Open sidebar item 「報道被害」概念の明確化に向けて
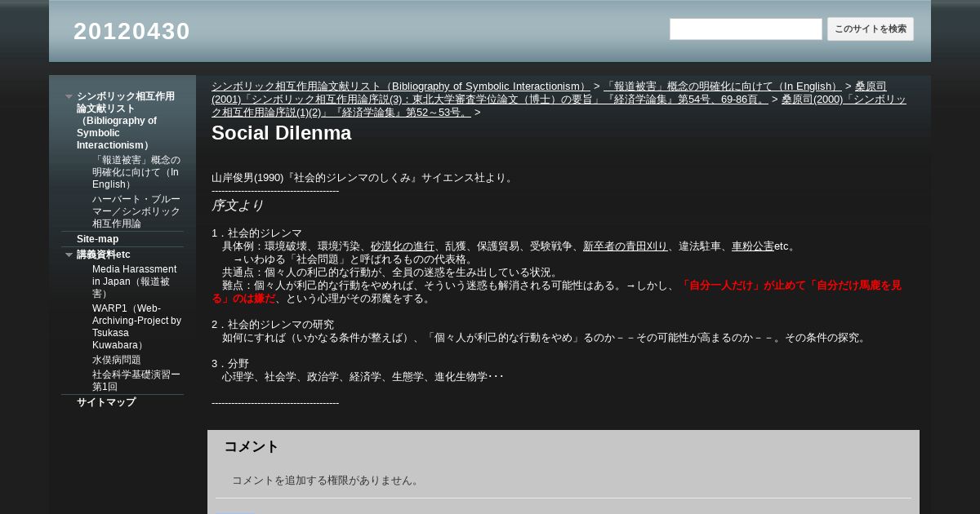980x514 pixels. click(x=136, y=172)
